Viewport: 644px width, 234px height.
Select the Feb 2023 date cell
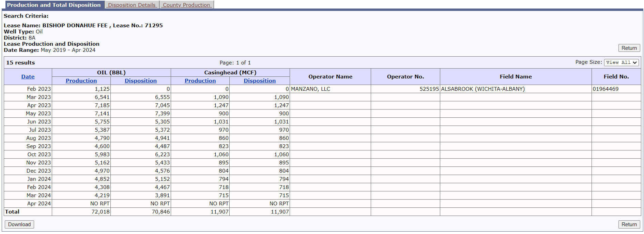click(x=28, y=89)
